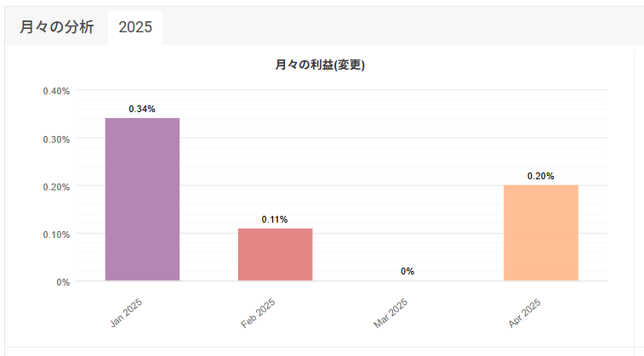The image size is (644, 356).
Task: Click the 0.20% data label above April
Action: [540, 176]
